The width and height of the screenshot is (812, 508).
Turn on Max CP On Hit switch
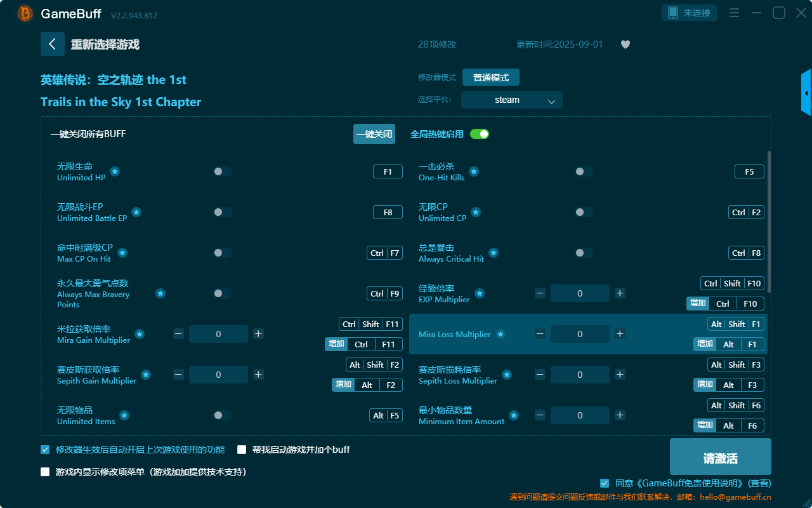(x=223, y=253)
